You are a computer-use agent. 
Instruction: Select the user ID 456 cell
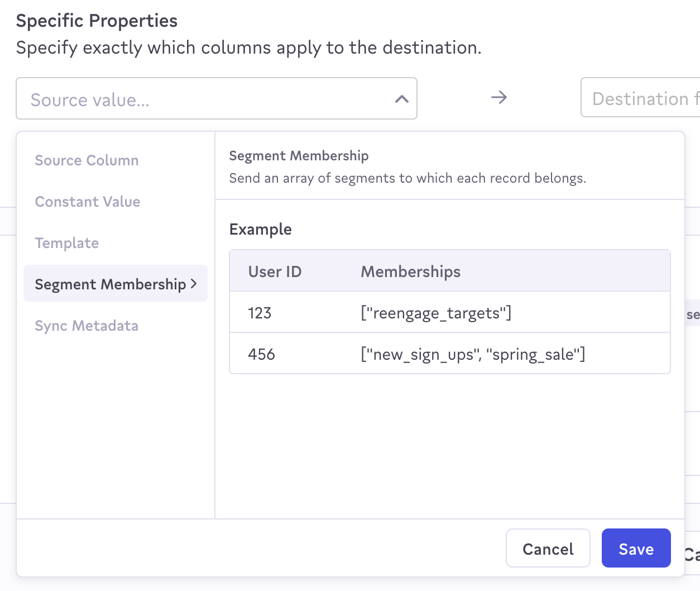pos(261,354)
